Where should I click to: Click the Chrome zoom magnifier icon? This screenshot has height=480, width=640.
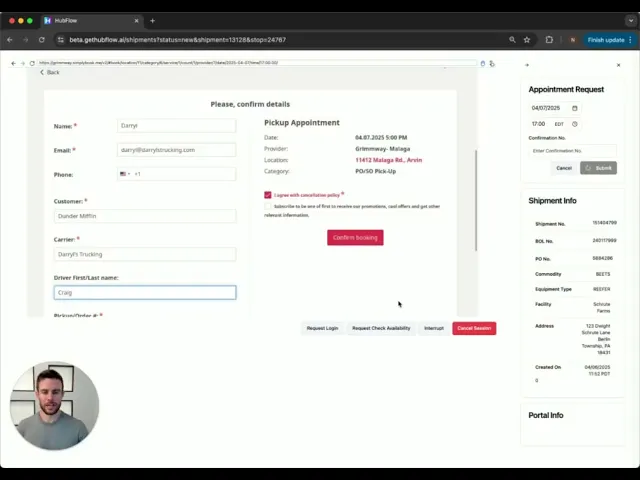tap(512, 40)
